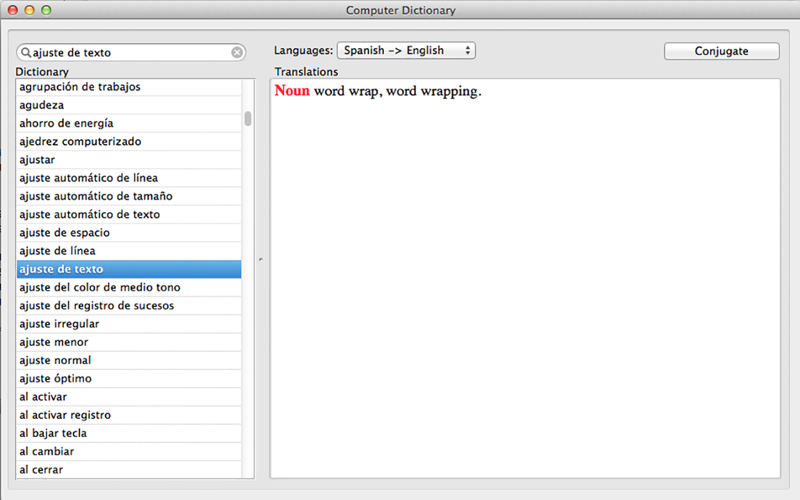Clear the search field with the x icon
Viewport: 800px width, 500px height.
237,53
